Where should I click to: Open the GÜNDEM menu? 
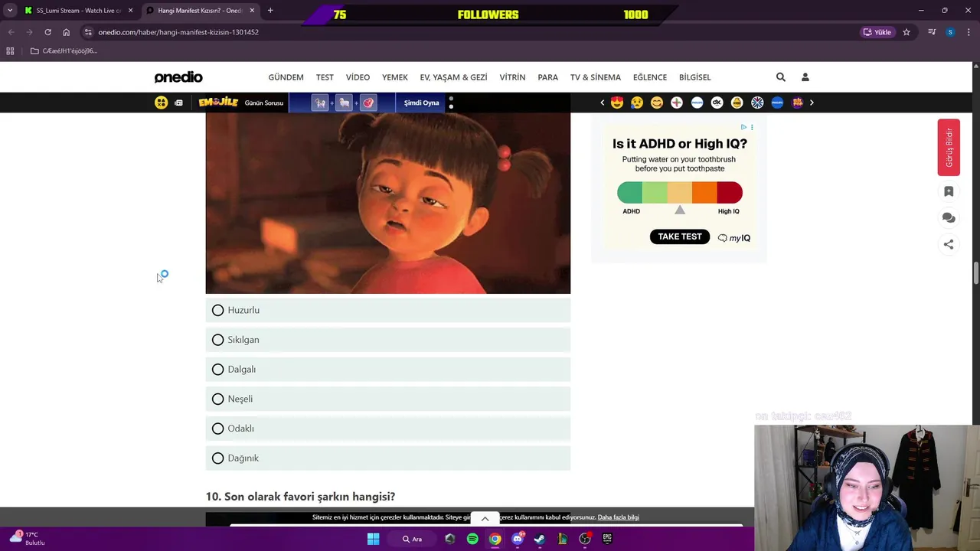(x=286, y=77)
